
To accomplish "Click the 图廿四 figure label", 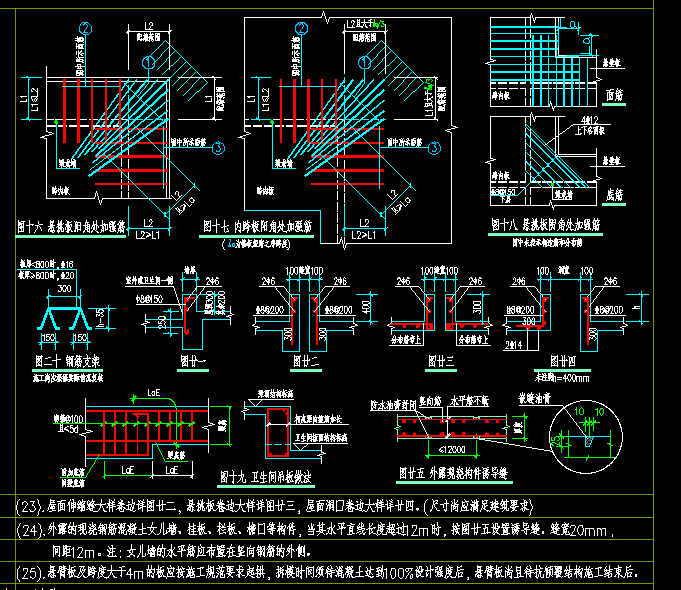I will (562, 361).
